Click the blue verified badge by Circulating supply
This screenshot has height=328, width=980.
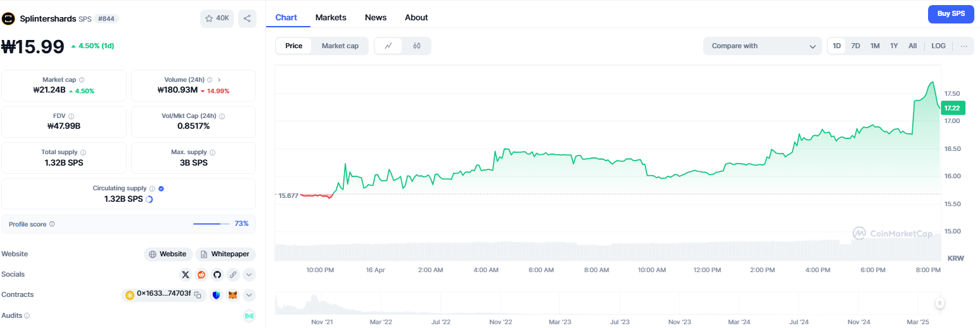(x=161, y=188)
